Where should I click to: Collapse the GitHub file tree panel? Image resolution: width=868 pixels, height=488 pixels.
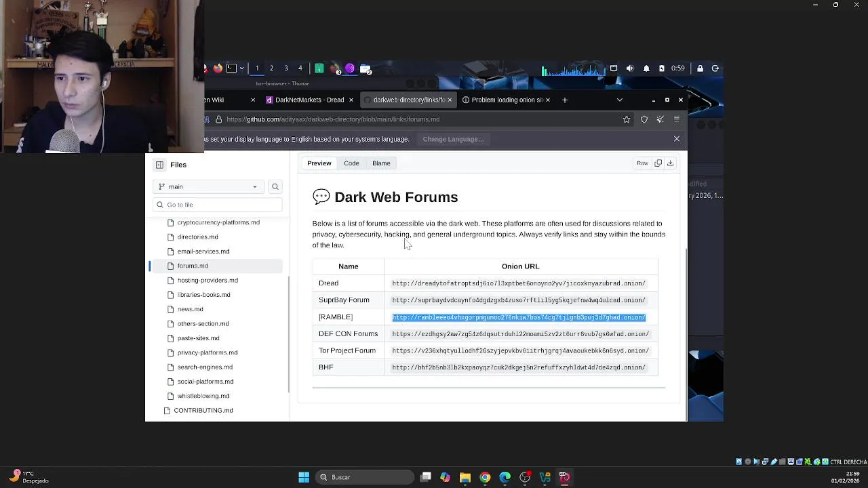[x=159, y=165]
